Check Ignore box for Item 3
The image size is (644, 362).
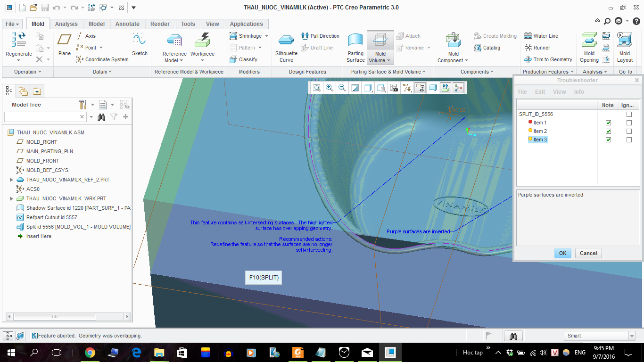coord(629,140)
